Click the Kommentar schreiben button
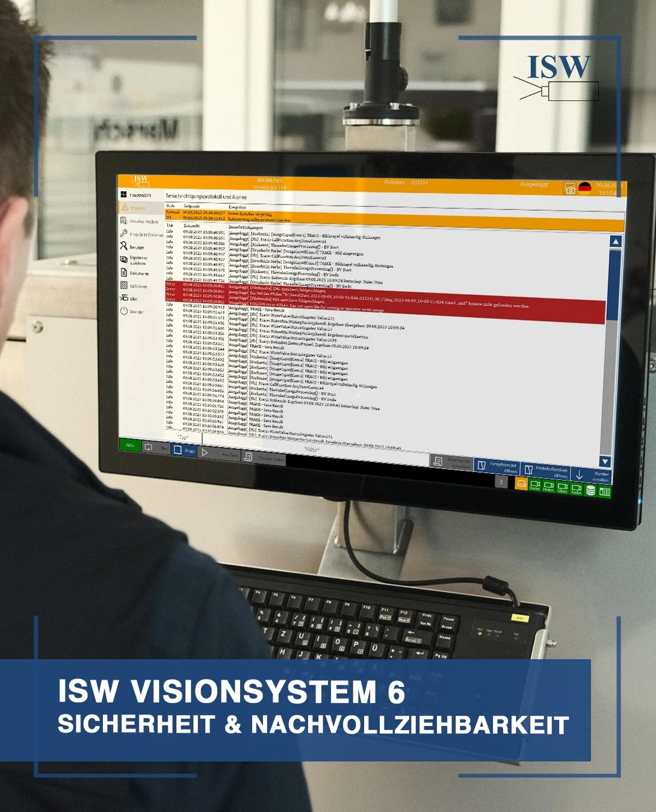The image size is (656, 812). 453,463
